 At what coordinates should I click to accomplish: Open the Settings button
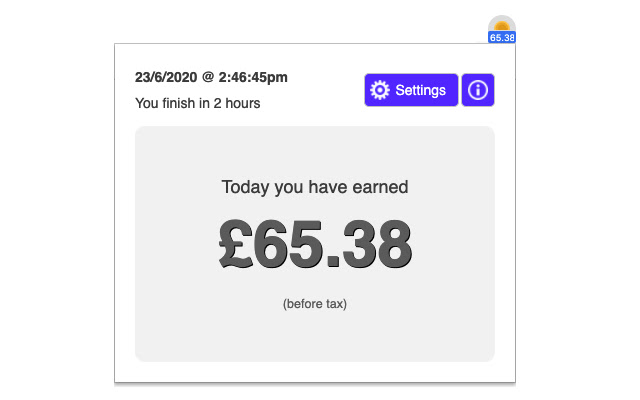pyautogui.click(x=411, y=90)
